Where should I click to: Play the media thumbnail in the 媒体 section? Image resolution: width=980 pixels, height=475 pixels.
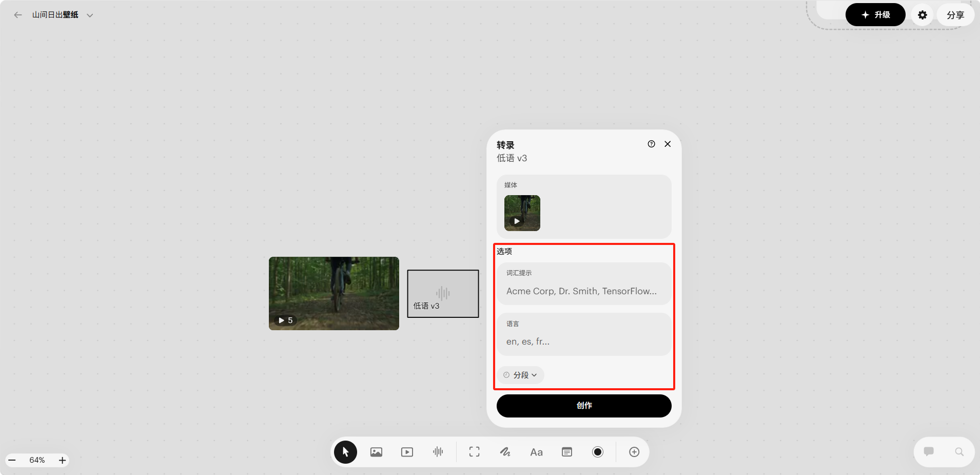(522, 213)
